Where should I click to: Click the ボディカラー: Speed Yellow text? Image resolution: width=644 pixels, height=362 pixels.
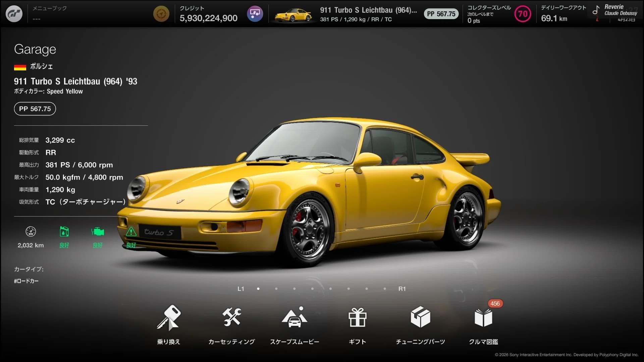click(x=48, y=91)
